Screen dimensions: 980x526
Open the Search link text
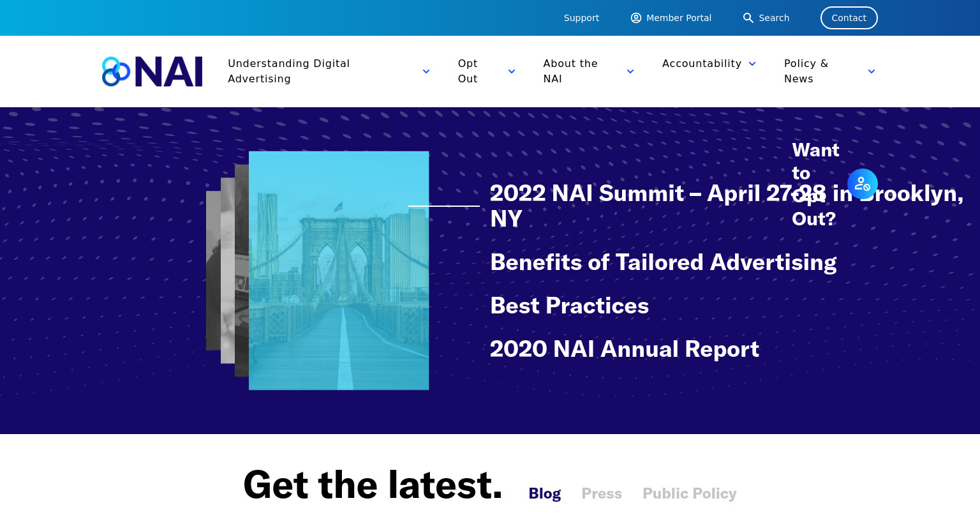coord(774,18)
